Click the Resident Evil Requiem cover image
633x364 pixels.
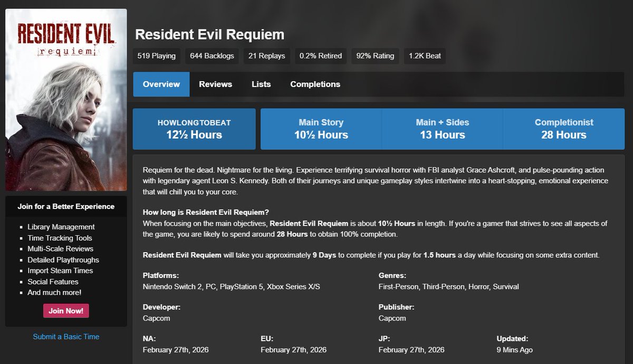pos(66,100)
